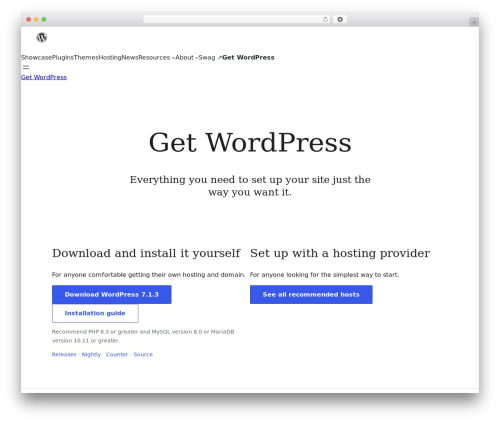This screenshot has width=500, height=423.
Task: Click the browser address bar
Action: [x=237, y=19]
